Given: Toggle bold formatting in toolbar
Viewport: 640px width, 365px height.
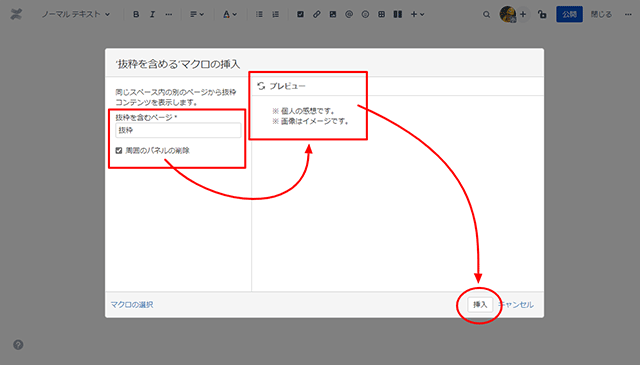Looking at the screenshot, I should pos(136,14).
